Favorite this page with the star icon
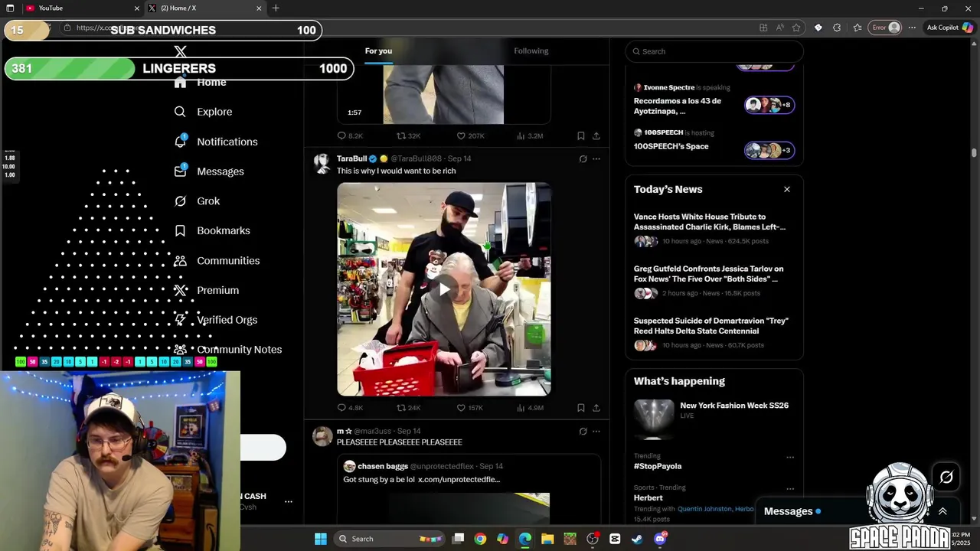Screen dimensions: 980x551 [796, 28]
